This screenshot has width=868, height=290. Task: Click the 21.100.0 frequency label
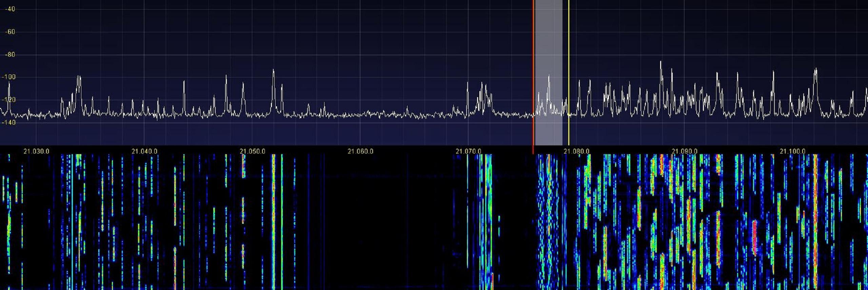click(792, 151)
